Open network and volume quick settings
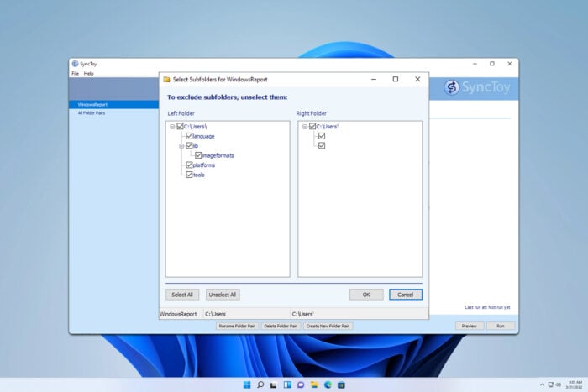The image size is (588, 392). point(554,385)
